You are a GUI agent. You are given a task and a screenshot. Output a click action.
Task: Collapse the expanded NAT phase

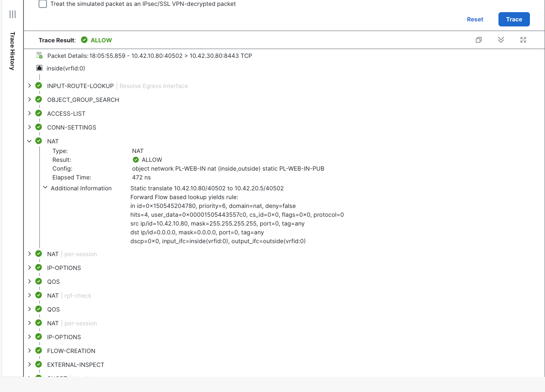(29, 141)
